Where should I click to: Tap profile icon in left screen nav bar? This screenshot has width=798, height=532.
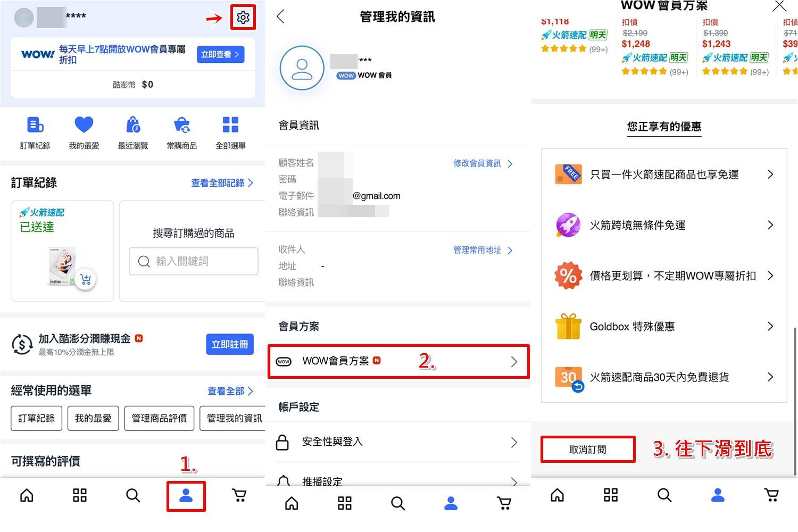click(x=186, y=496)
